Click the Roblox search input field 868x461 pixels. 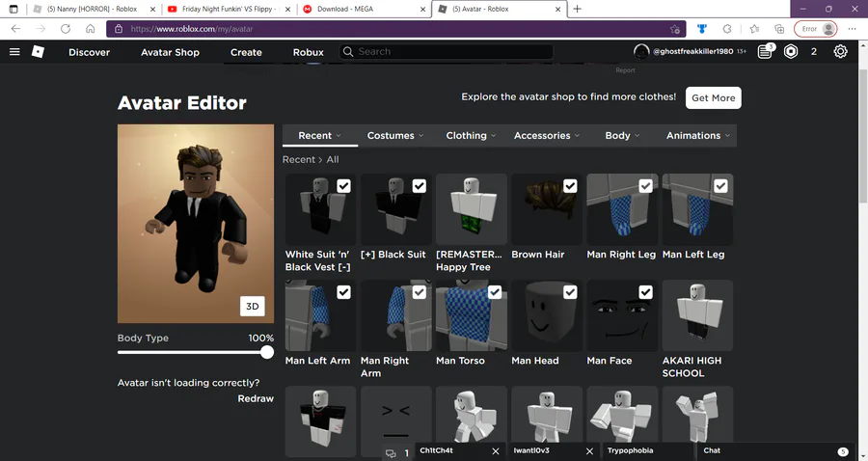(x=447, y=51)
